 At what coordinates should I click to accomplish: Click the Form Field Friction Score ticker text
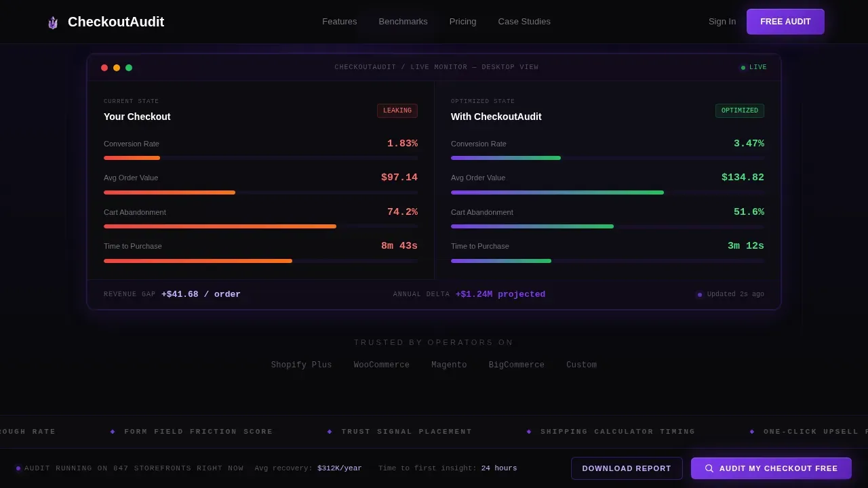tap(199, 432)
